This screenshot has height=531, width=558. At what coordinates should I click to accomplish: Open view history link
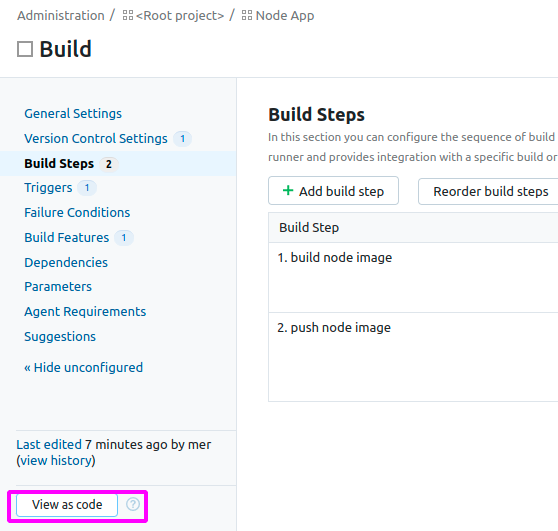[x=56, y=460]
